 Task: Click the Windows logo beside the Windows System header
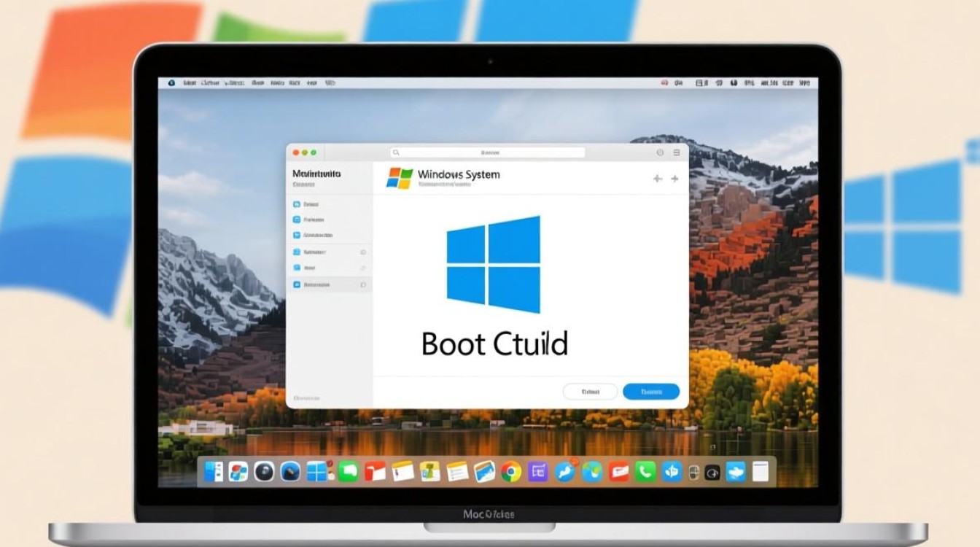click(400, 177)
